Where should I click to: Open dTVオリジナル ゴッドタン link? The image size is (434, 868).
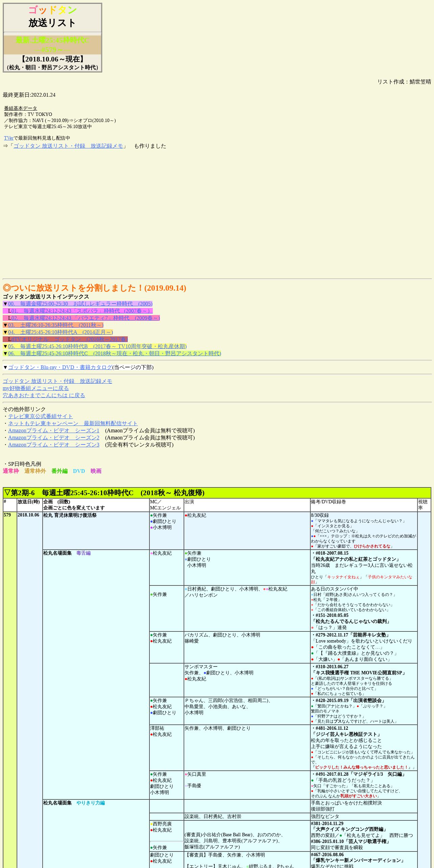[x=70, y=339]
